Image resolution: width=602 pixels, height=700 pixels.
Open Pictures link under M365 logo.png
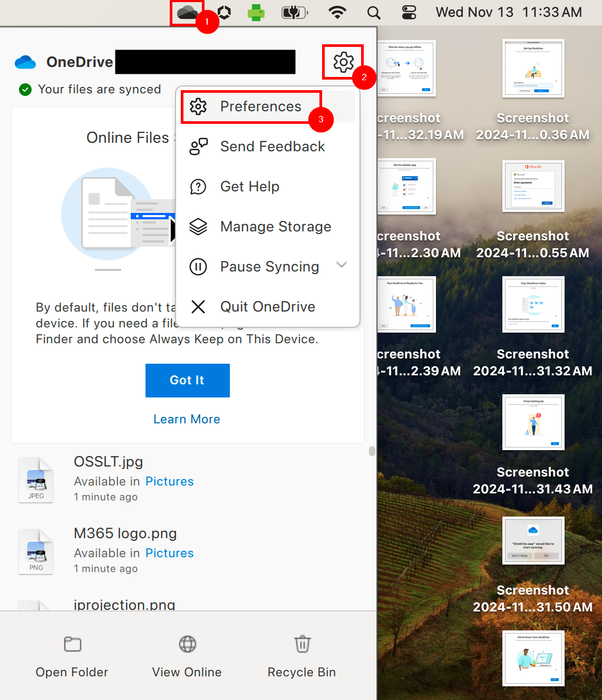[170, 553]
